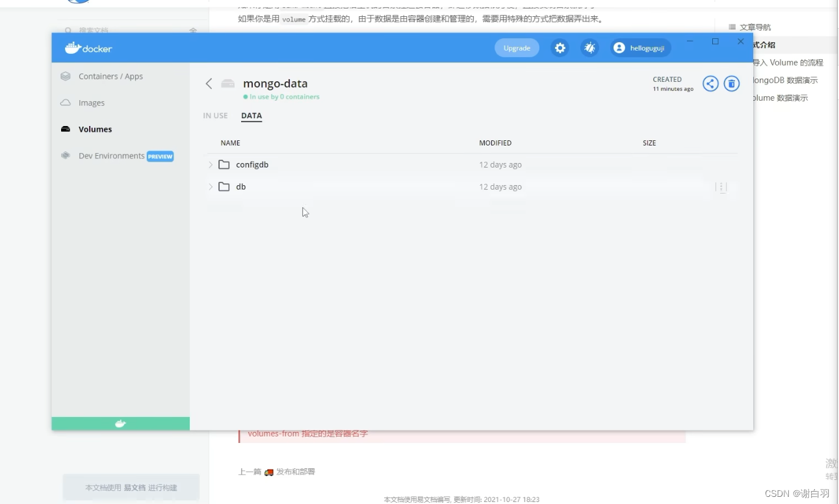Select the db folder name
The width and height of the screenshot is (839, 504).
[x=241, y=187]
